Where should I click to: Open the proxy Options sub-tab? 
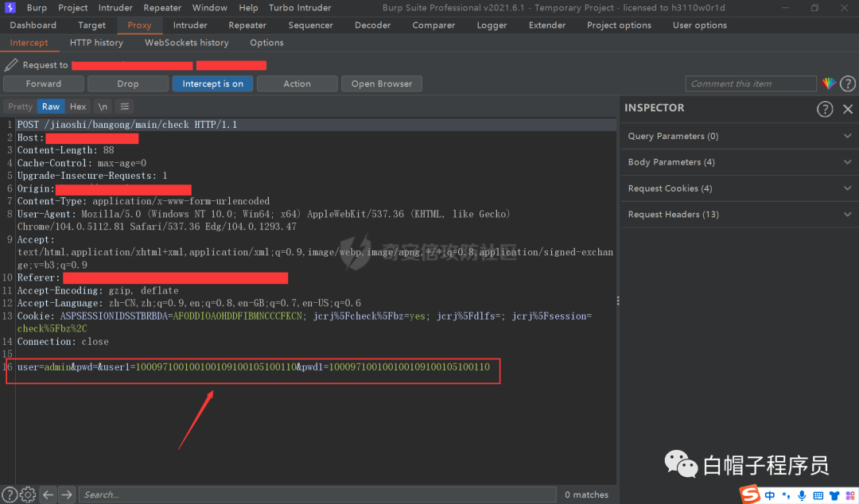coord(266,43)
